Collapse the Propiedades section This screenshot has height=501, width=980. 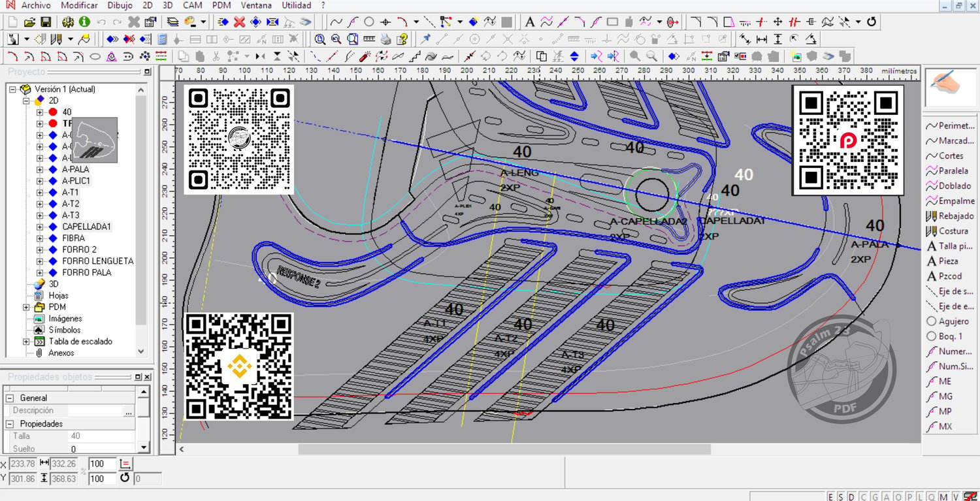[10, 424]
